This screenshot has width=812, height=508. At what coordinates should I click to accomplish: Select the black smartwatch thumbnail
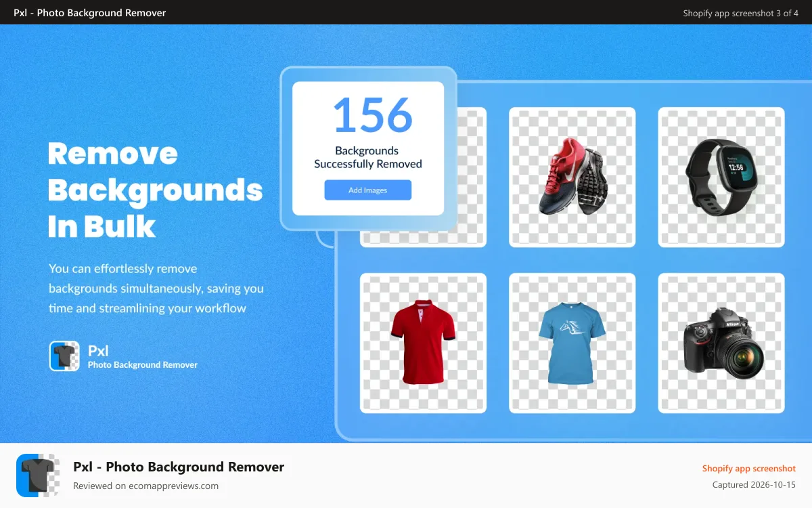(721, 177)
